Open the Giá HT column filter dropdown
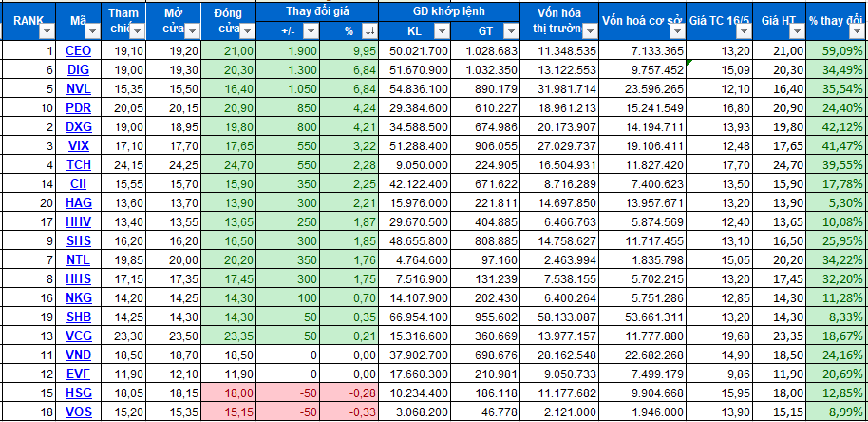This screenshot has width=868, height=422. click(796, 31)
